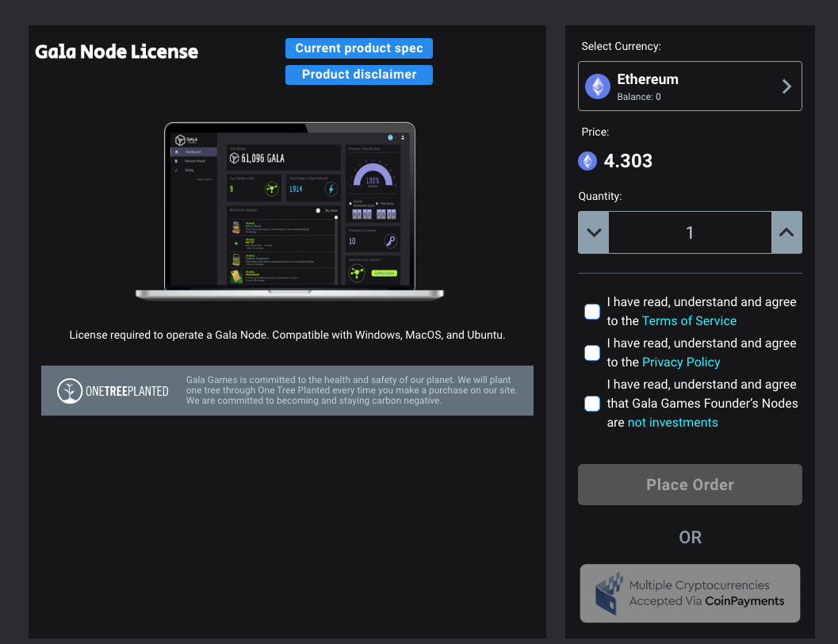Check the Privacy Policy agreement box

coord(592,353)
